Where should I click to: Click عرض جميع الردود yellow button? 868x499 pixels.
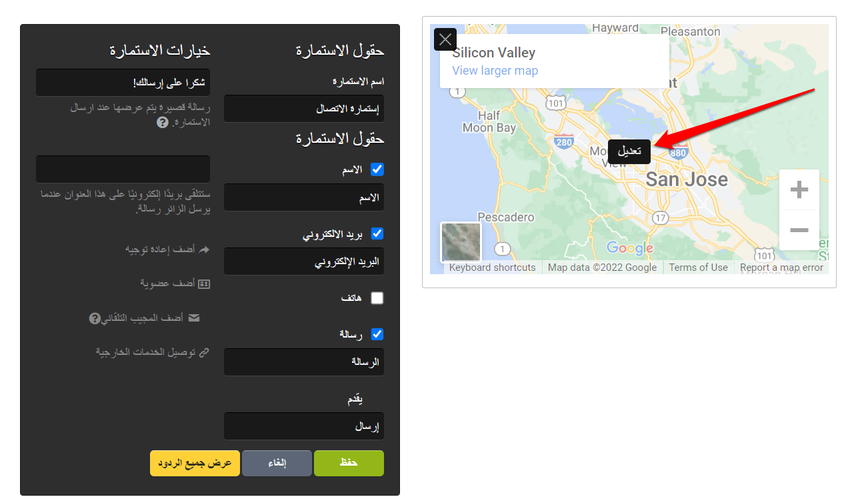coord(195,463)
